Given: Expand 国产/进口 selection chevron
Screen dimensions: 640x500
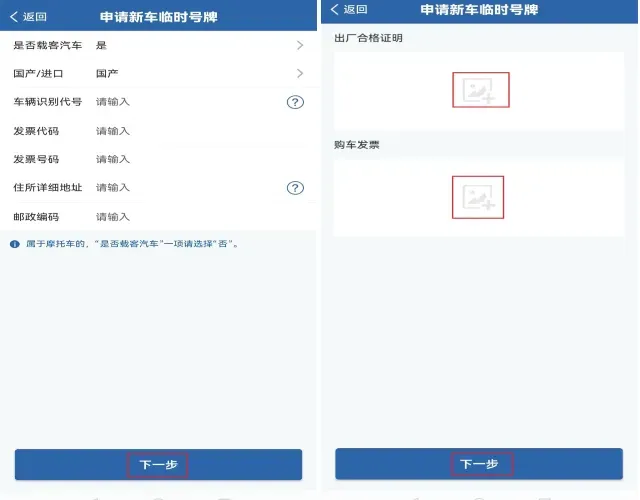Looking at the screenshot, I should tap(300, 73).
